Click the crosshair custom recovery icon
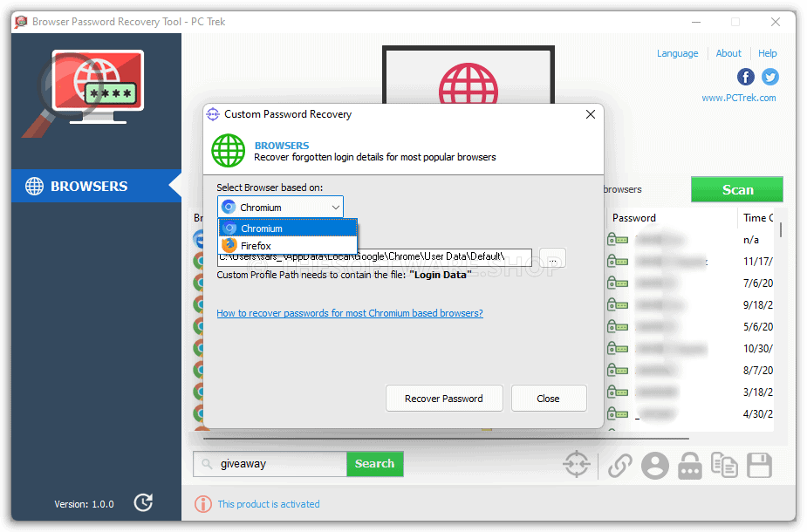 click(x=578, y=466)
